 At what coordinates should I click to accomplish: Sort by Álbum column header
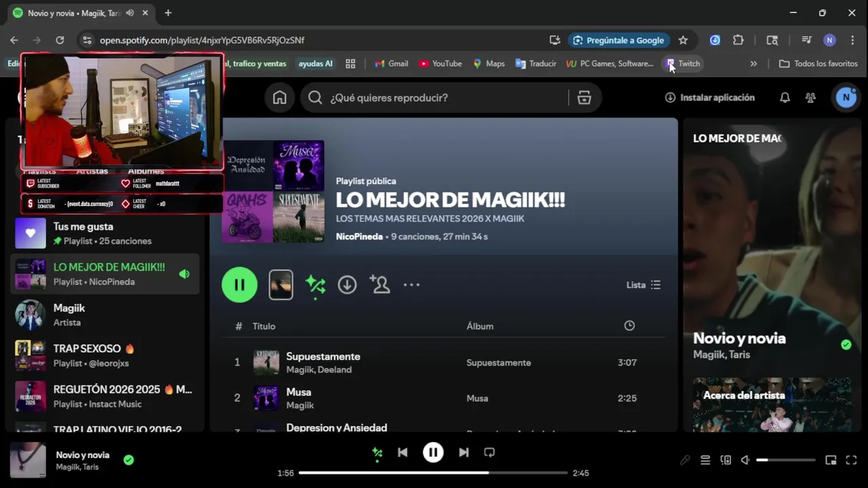[x=479, y=326]
